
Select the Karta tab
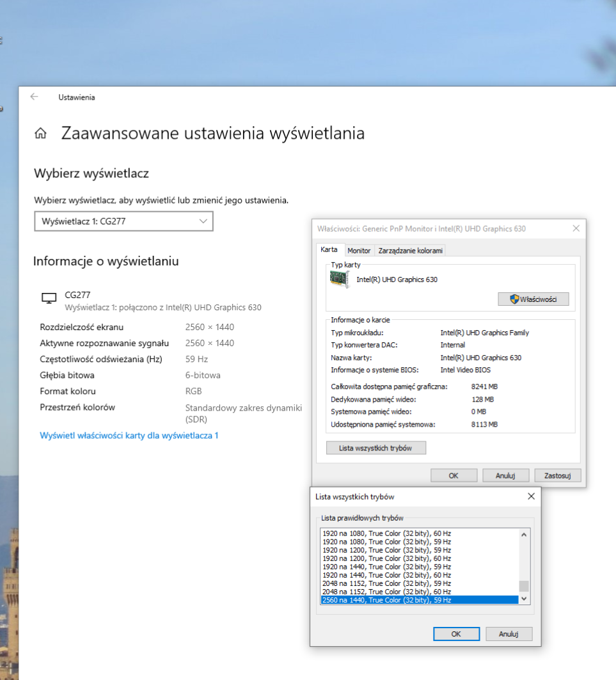coord(329,249)
